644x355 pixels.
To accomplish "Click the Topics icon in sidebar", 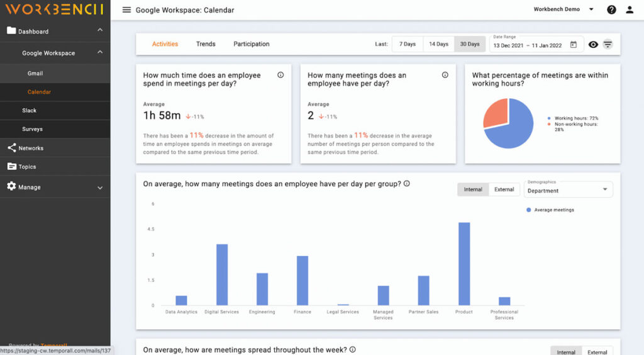I will [x=12, y=166].
